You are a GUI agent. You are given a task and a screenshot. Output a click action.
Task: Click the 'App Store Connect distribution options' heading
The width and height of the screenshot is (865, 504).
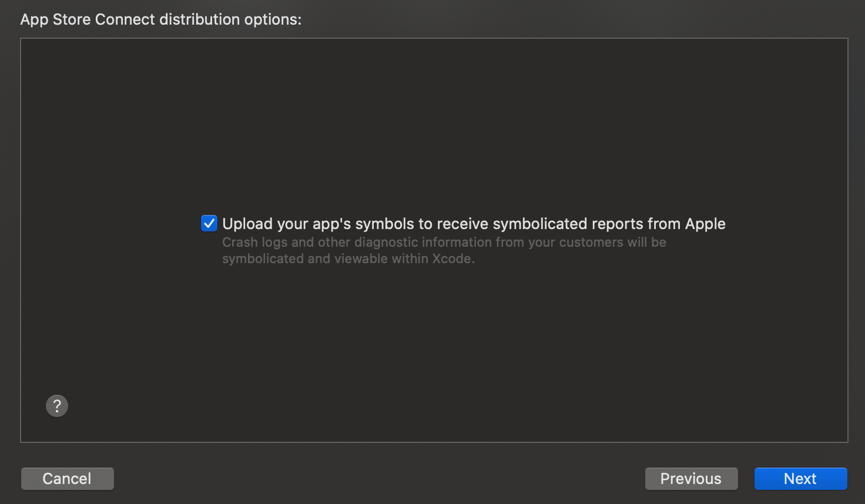click(160, 19)
